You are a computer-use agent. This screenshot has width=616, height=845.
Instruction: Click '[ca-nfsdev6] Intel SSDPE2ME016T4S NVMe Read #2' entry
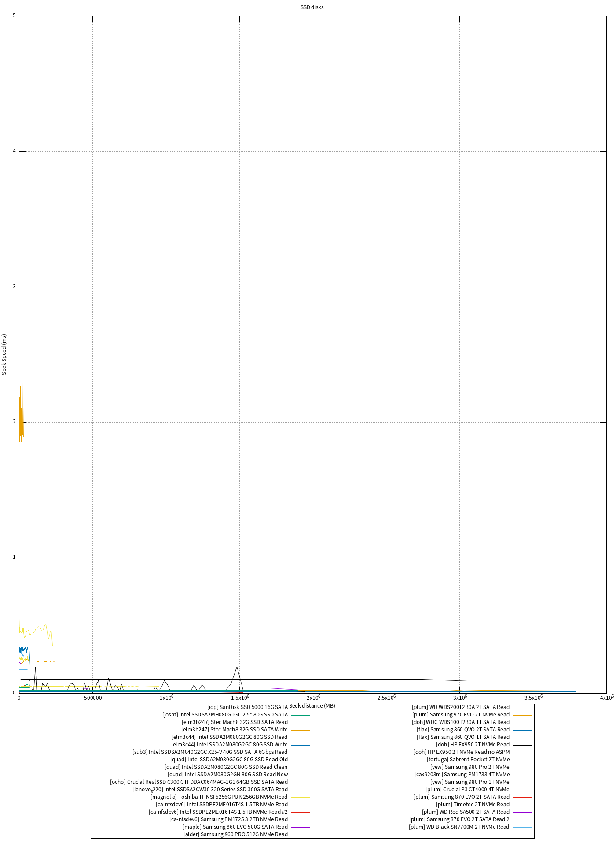pos(218,812)
